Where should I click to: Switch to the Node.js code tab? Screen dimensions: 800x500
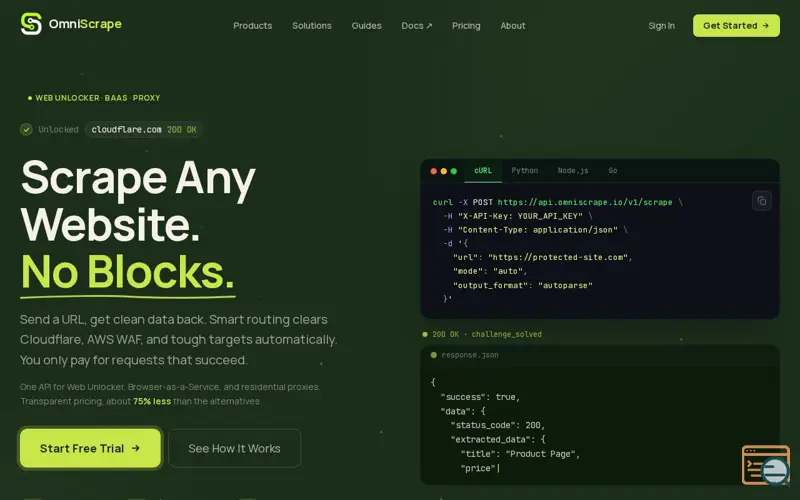[573, 171]
